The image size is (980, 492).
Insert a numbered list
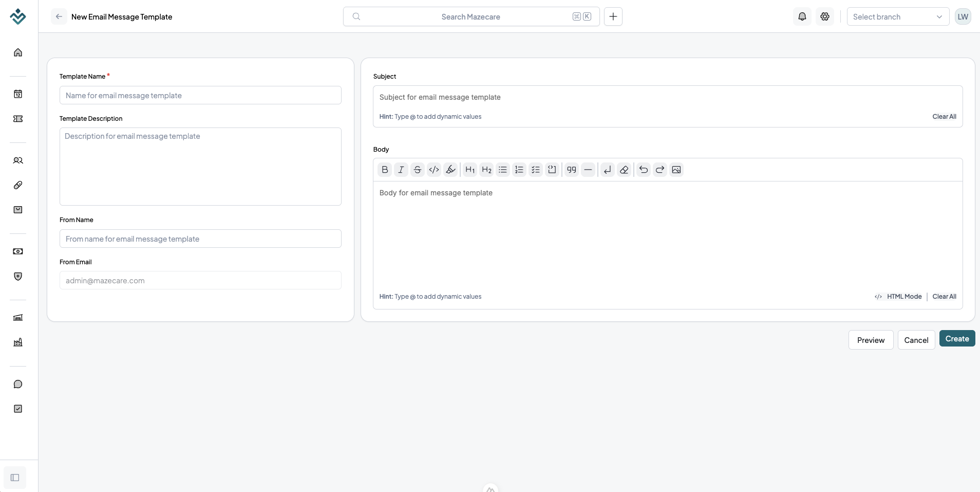519,170
